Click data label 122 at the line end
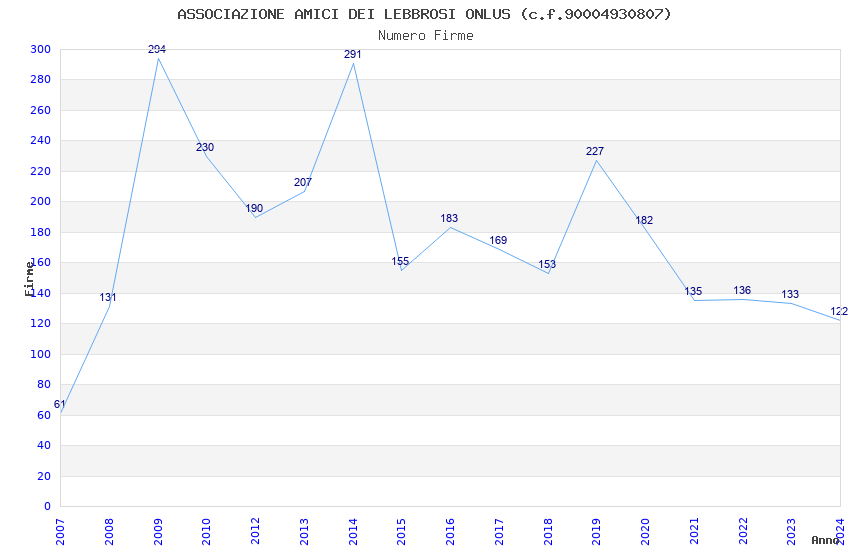Viewport: 850px width, 550px height. click(839, 312)
